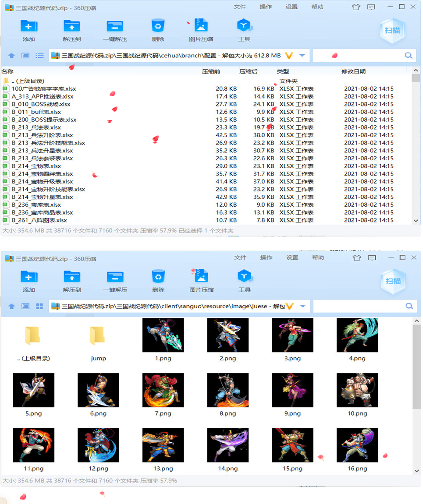
Task: Click the feedback message icon in bottom window
Action: pos(372,258)
